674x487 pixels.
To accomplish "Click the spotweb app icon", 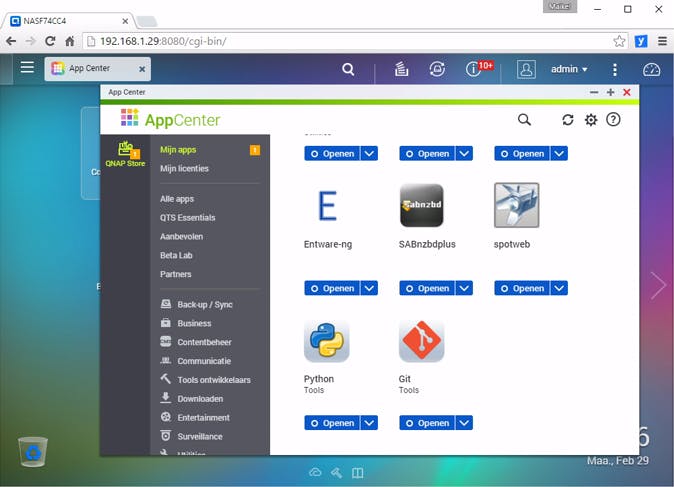I will point(516,205).
